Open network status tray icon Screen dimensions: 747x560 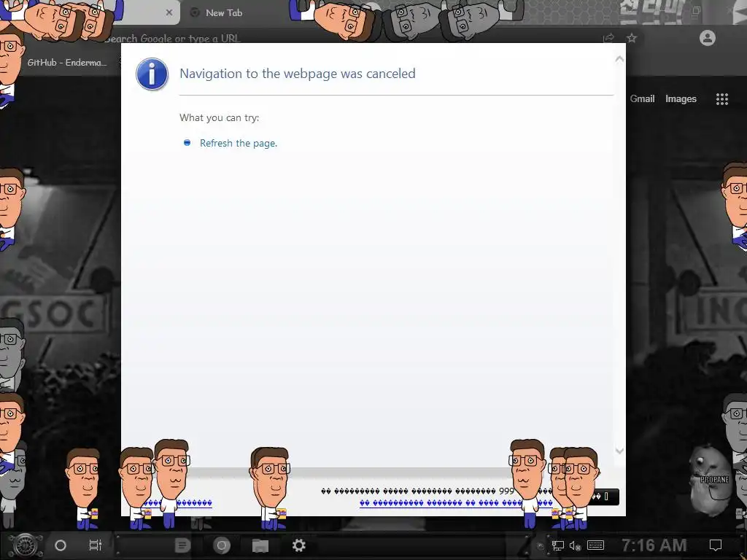pyautogui.click(x=558, y=545)
